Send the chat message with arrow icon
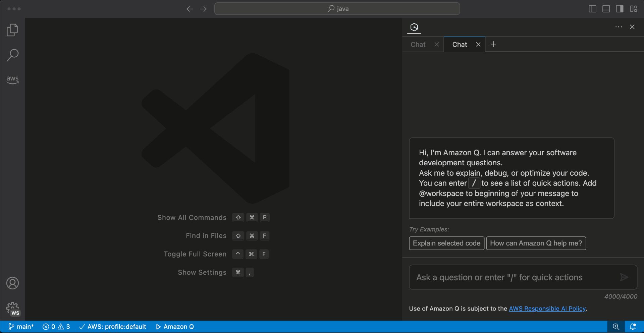The image size is (644, 333). [624, 277]
